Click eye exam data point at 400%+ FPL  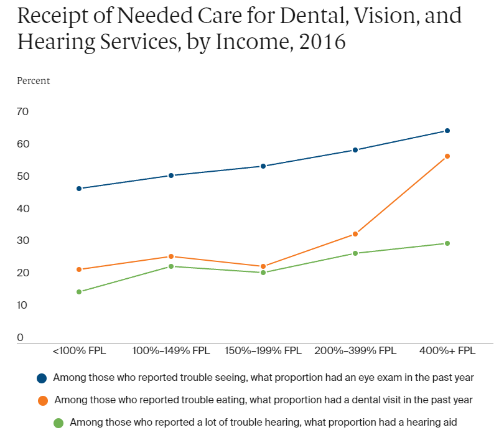(447, 131)
